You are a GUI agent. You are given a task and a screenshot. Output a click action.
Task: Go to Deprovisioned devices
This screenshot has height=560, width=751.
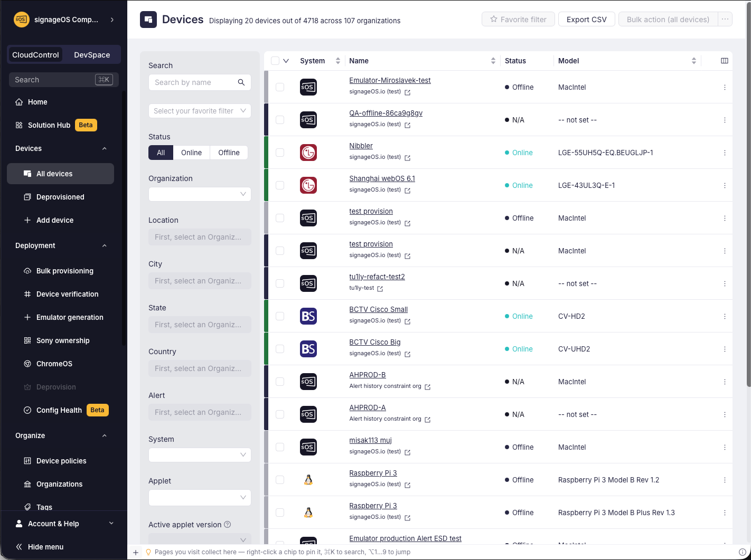pyautogui.click(x=60, y=197)
